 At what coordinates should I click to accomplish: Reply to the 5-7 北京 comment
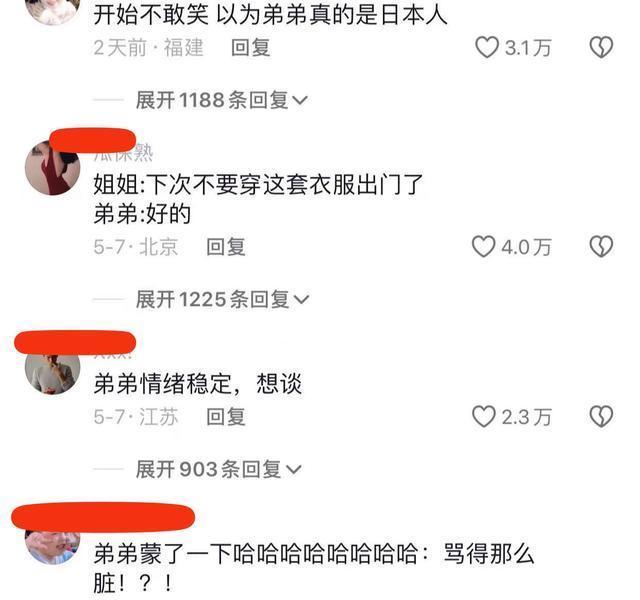226,247
